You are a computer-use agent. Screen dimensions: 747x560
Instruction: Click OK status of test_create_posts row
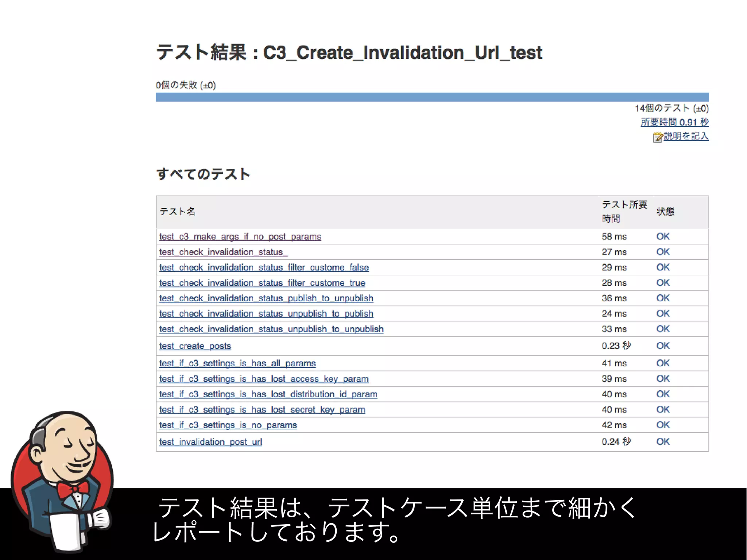pyautogui.click(x=663, y=345)
